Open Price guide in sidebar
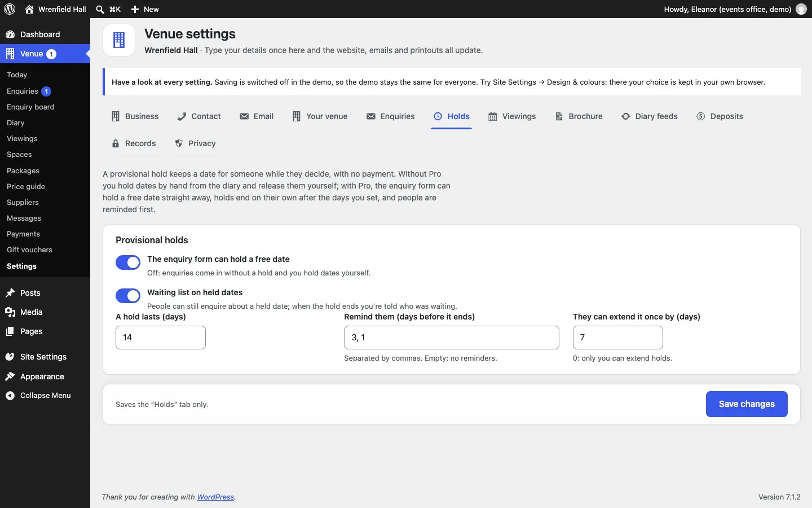 click(x=26, y=187)
